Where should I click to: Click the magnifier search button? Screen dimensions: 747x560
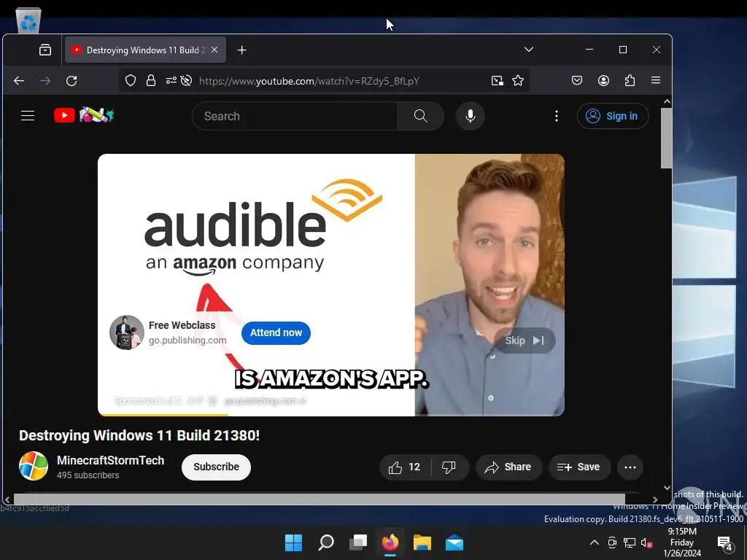(421, 116)
